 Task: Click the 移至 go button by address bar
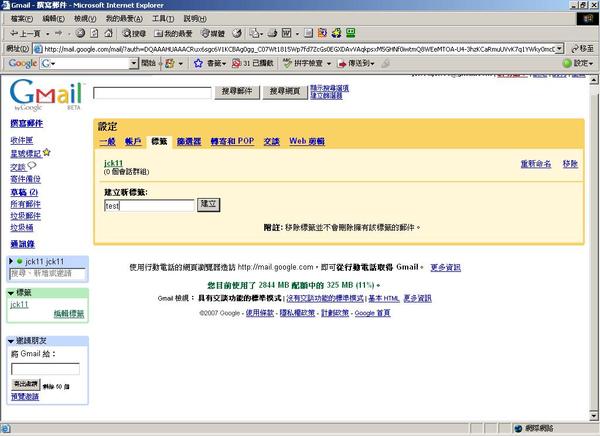[582, 49]
